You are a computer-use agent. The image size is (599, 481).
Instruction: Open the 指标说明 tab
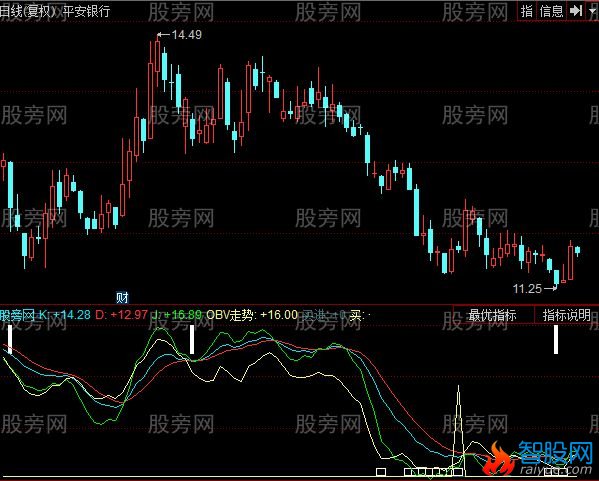566,315
